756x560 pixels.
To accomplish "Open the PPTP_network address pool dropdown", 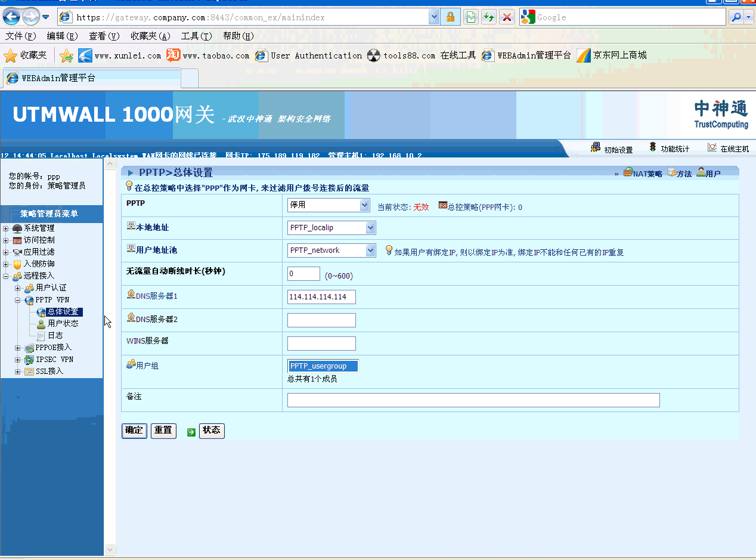I will [x=370, y=250].
